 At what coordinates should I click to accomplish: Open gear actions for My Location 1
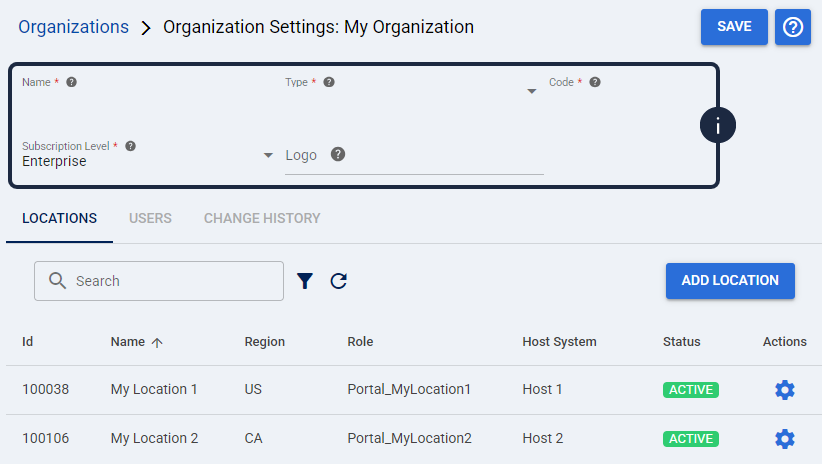pyautogui.click(x=785, y=390)
